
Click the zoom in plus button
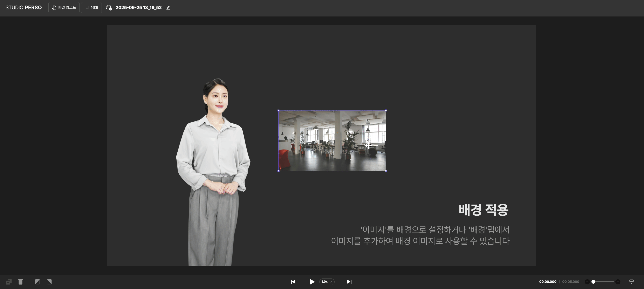pyautogui.click(x=618, y=282)
